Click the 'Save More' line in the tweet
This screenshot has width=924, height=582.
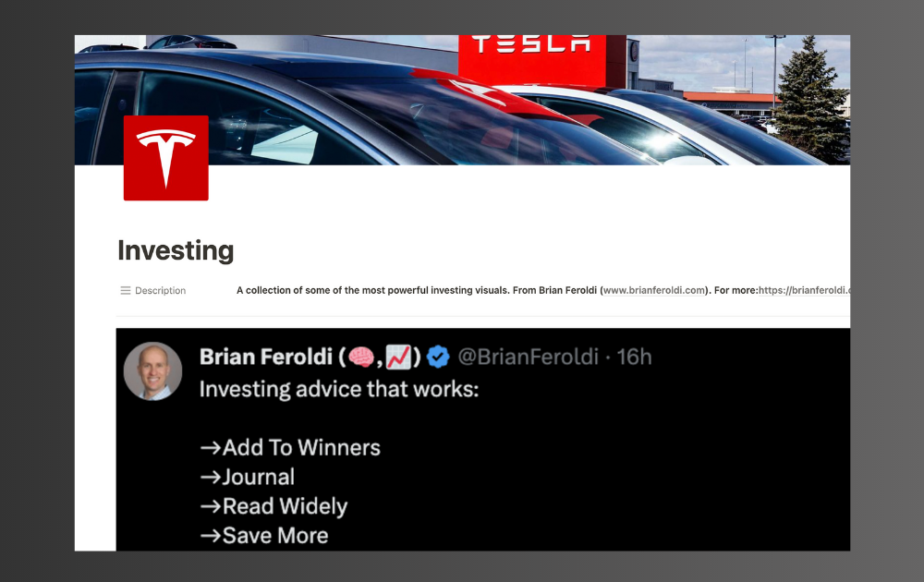(x=264, y=536)
